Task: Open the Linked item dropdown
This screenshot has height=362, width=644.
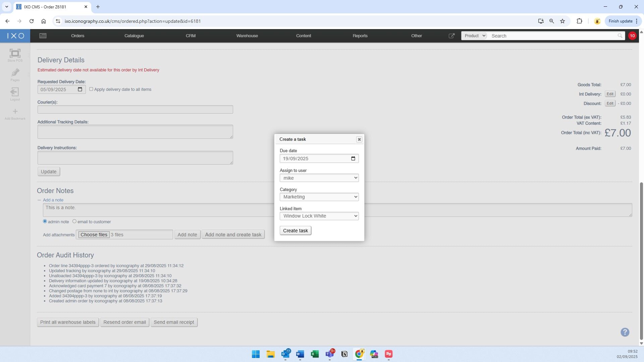Action: pos(319,216)
